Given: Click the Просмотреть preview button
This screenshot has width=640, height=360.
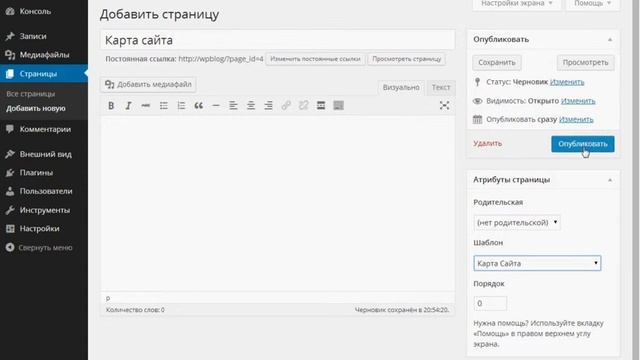Looking at the screenshot, I should click(585, 62).
